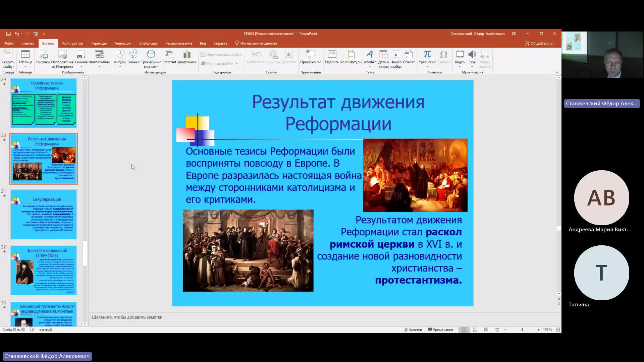Insert an Object (Объект)

click(x=409, y=57)
